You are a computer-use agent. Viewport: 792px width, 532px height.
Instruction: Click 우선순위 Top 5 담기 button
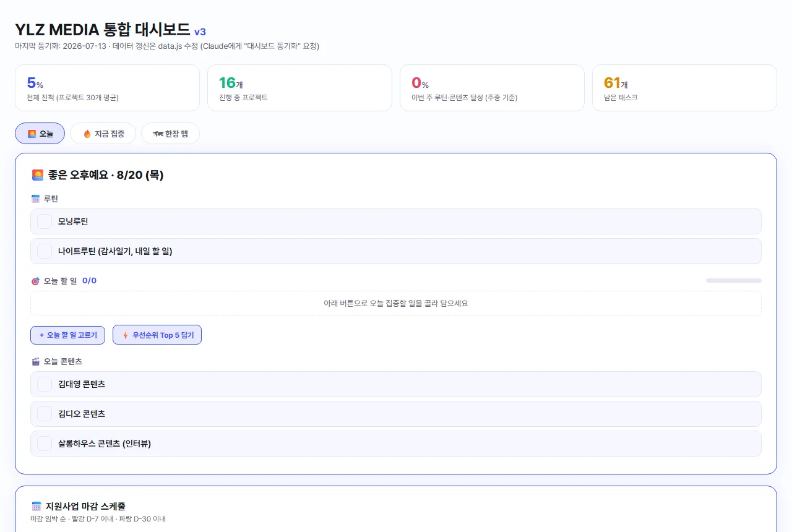pyautogui.click(x=157, y=335)
